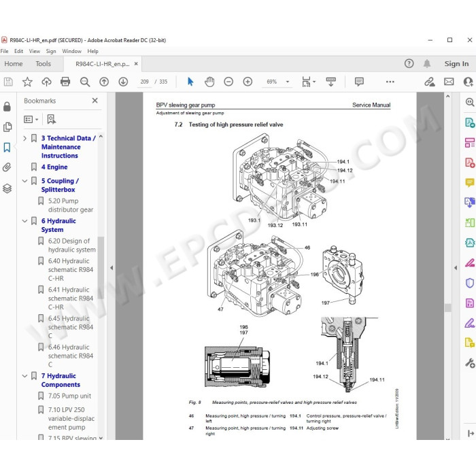Zoom out with the minus icon

click(x=228, y=82)
